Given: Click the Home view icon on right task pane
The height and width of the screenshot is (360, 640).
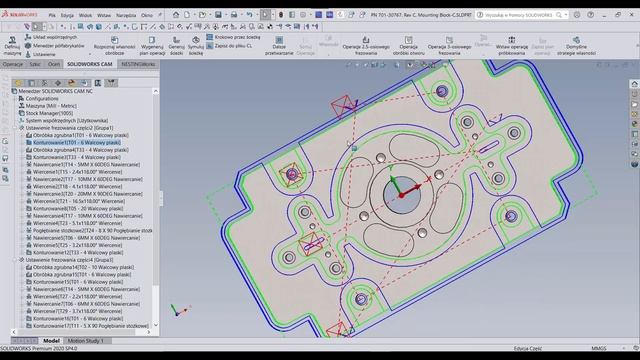Looking at the screenshot, I should 635,84.
